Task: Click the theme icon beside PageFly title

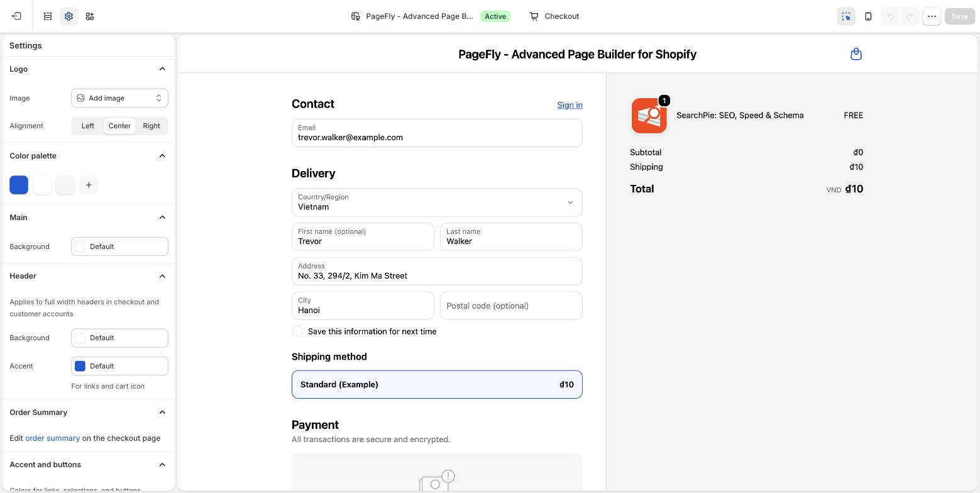Action: click(x=356, y=16)
